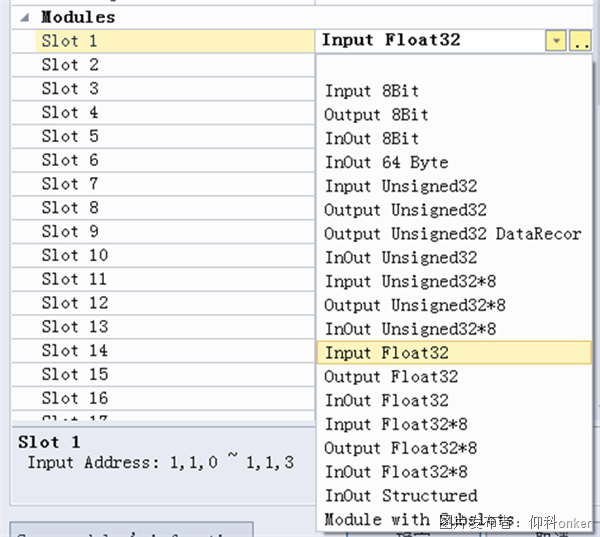The height and width of the screenshot is (537, 600).
Task: Select InOut 64 Byte option
Action: (x=386, y=162)
